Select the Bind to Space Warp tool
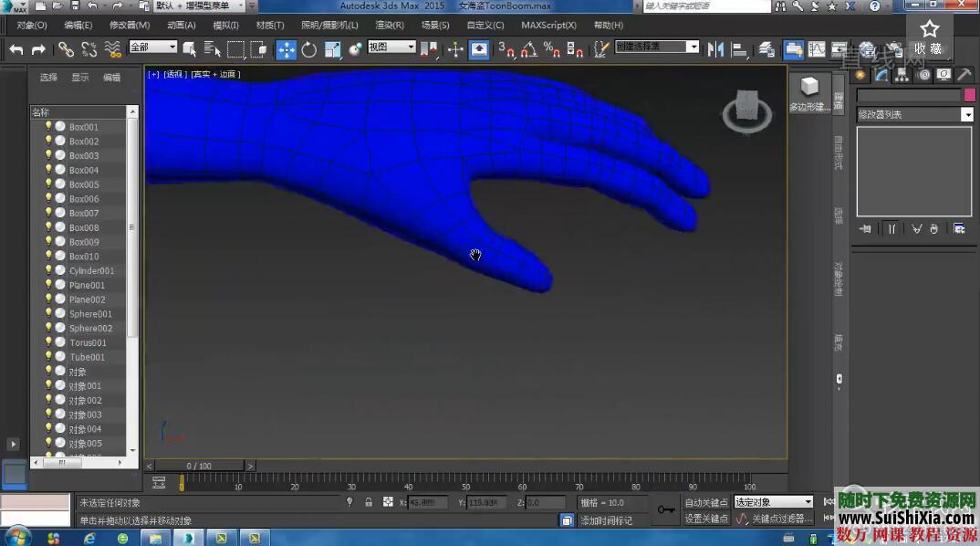 click(112, 49)
